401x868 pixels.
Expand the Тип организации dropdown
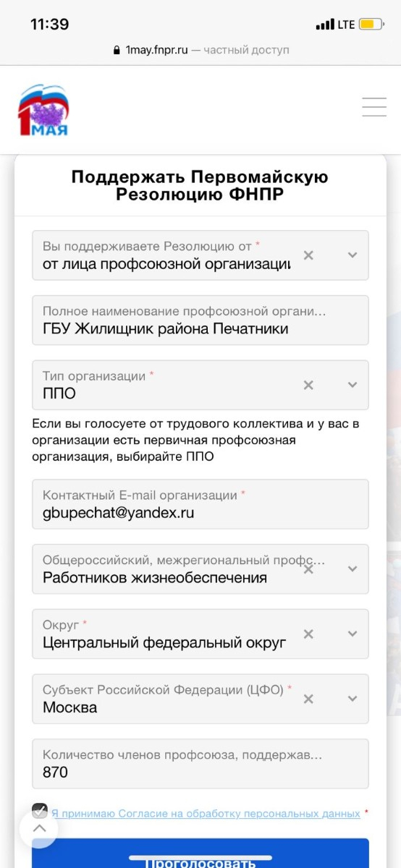pyautogui.click(x=353, y=386)
